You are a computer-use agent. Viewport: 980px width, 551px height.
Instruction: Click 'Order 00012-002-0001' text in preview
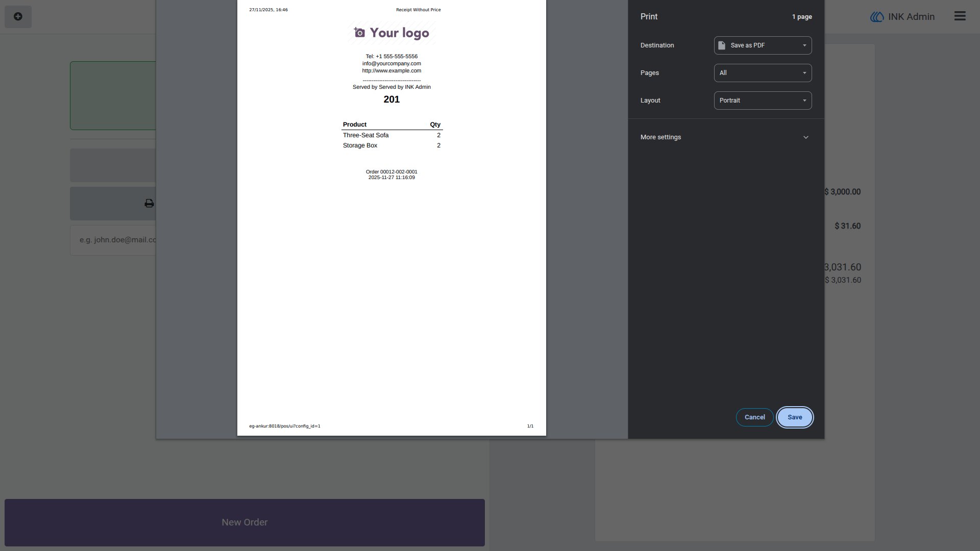pyautogui.click(x=391, y=172)
